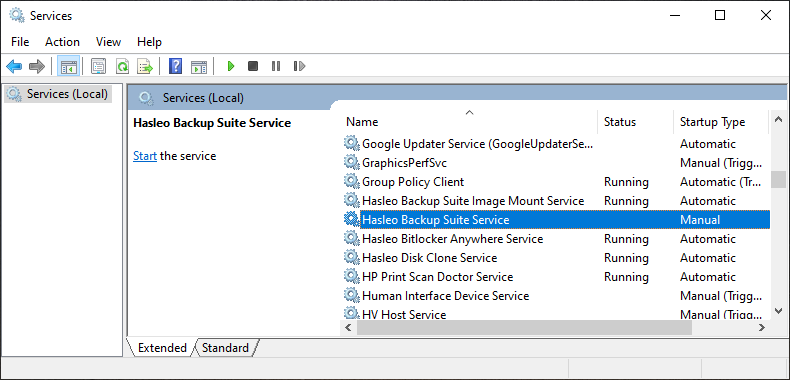This screenshot has width=790, height=380.
Task: Click horizontal scrollbar right arrow
Action: [762, 328]
